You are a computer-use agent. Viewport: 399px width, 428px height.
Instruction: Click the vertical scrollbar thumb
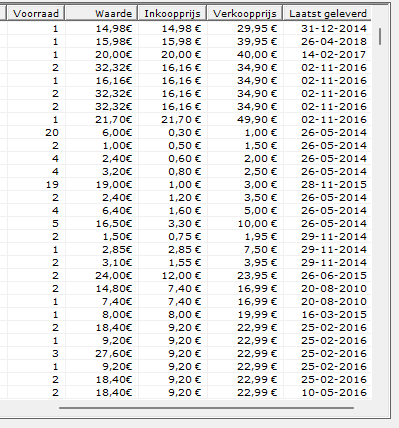click(380, 37)
